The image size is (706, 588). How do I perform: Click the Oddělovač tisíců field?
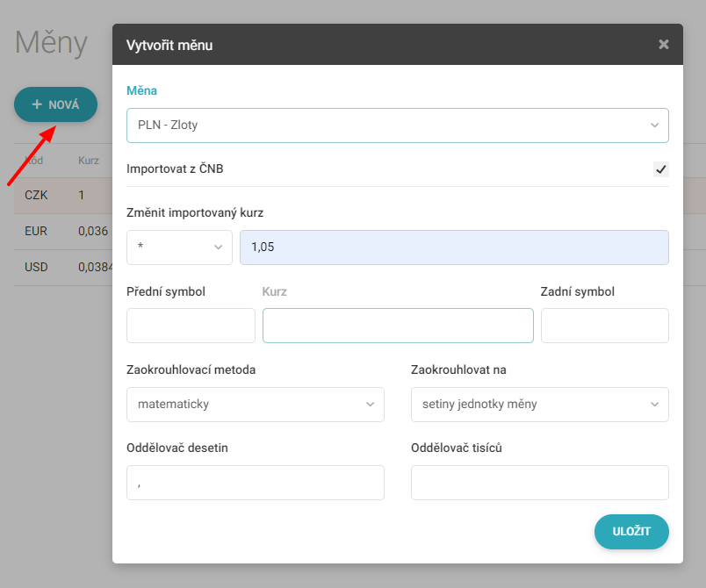(539, 483)
